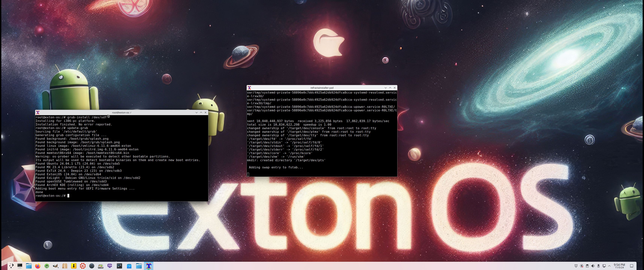The width and height of the screenshot is (644, 270).
Task: Select the active xterm taskbar entry
Action: [x=149, y=266]
